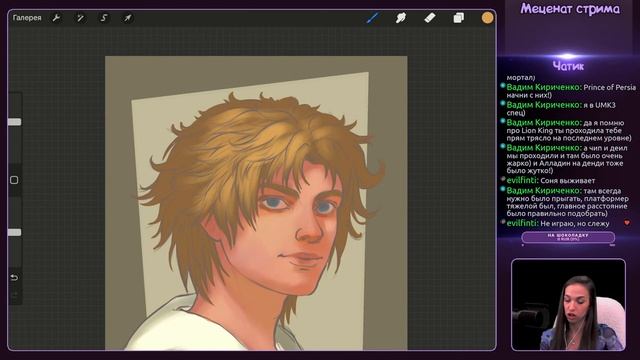Open the Actions wrench menu
640x360 pixels.
click(x=56, y=18)
